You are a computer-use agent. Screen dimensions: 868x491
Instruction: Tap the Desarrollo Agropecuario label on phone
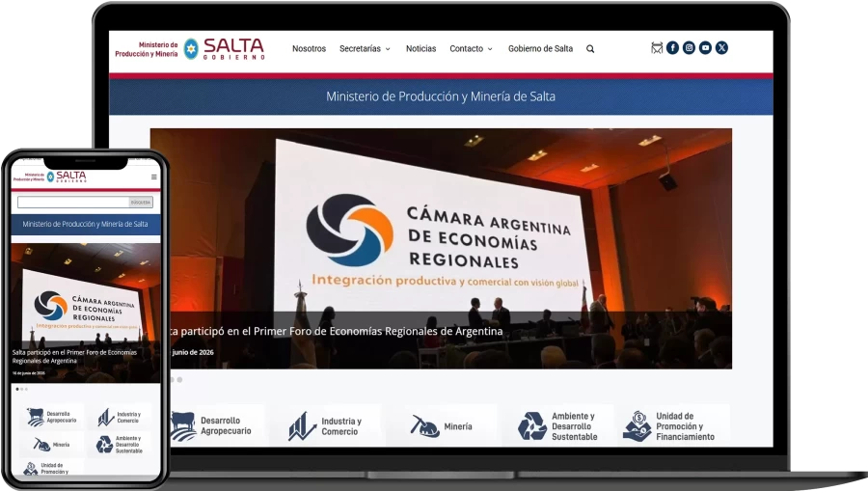click(x=62, y=417)
